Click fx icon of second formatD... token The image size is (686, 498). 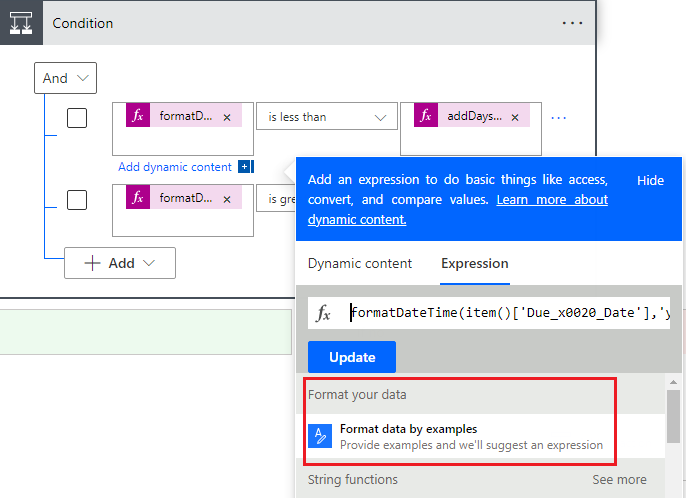[x=138, y=197]
